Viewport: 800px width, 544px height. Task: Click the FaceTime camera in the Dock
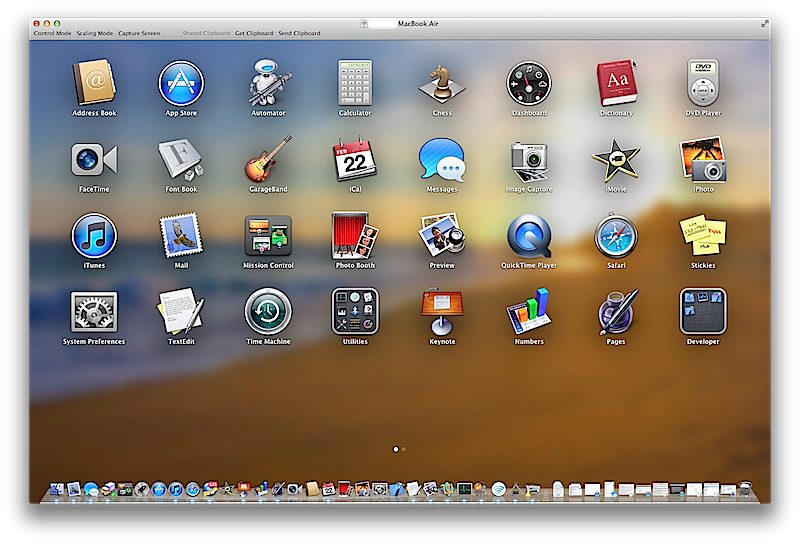[294, 489]
